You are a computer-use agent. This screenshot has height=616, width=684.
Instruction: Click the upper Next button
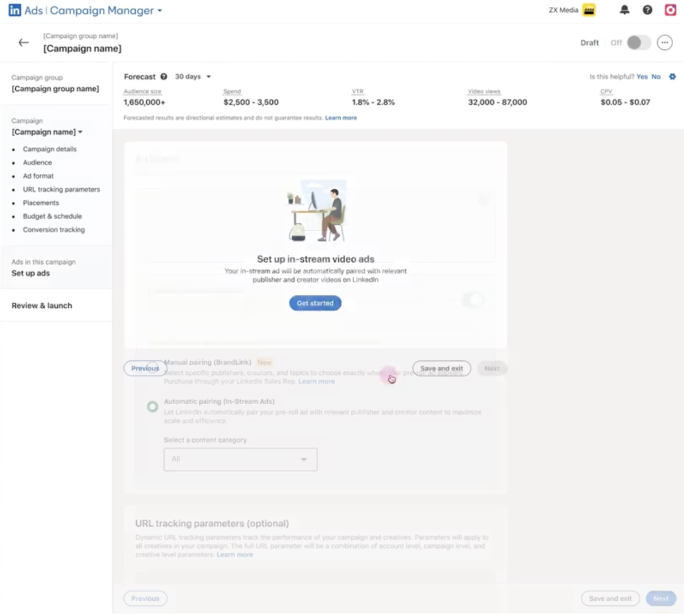(491, 368)
